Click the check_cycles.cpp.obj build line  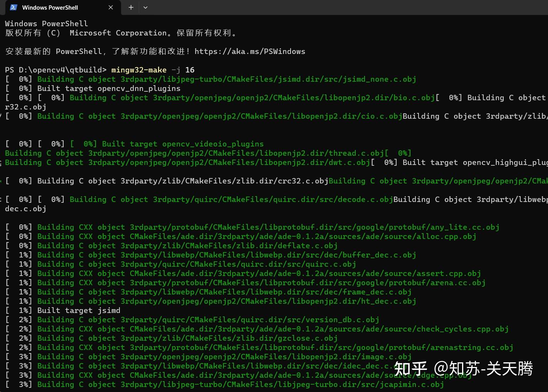(x=257, y=329)
